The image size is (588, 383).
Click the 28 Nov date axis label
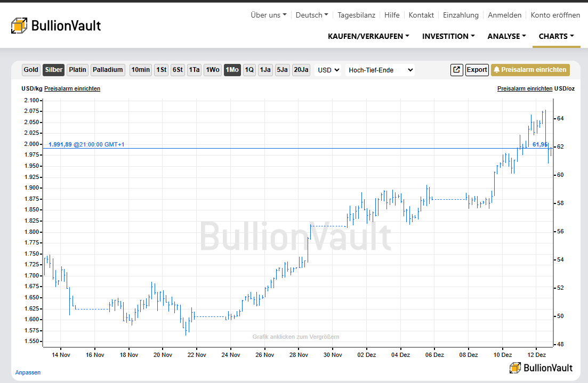(x=299, y=355)
